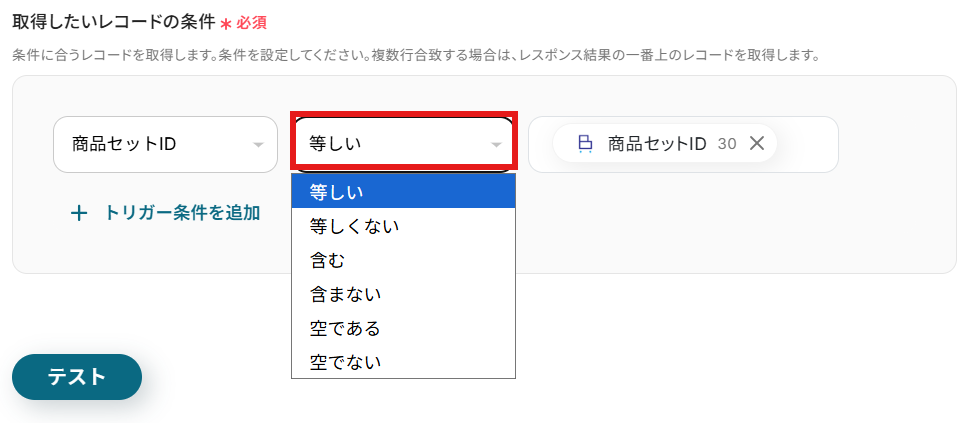Click the plus icon beside トリガー条件を追加
The image size is (972, 423).
pyautogui.click(x=79, y=214)
